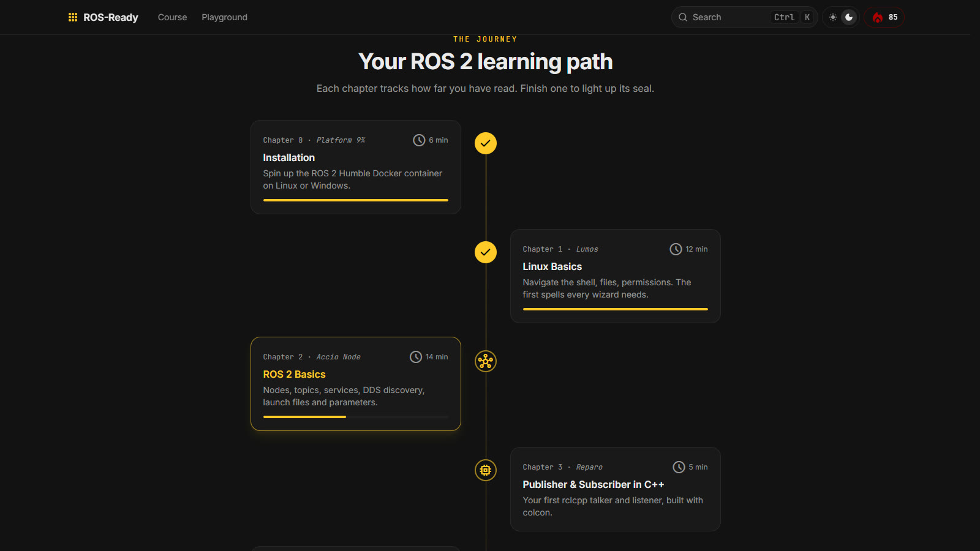Open the Installation chapter title
Screen dimensions: 980x551
coord(289,158)
